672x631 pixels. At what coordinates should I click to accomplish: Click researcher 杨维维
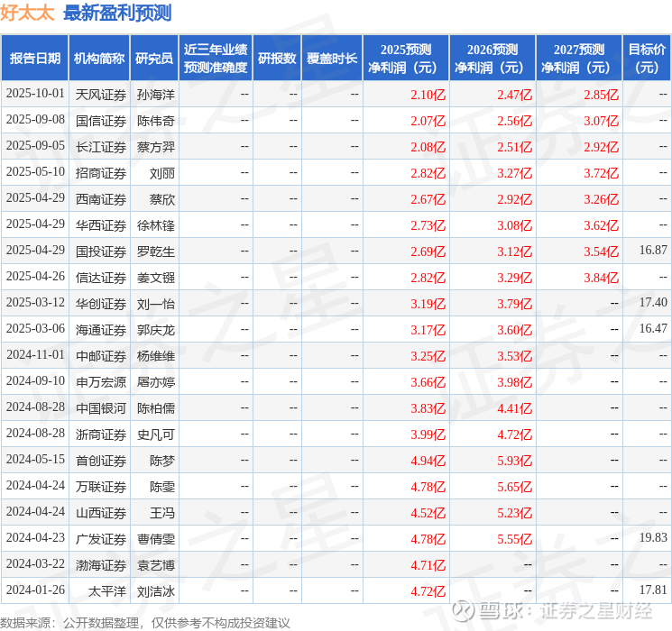pos(156,356)
